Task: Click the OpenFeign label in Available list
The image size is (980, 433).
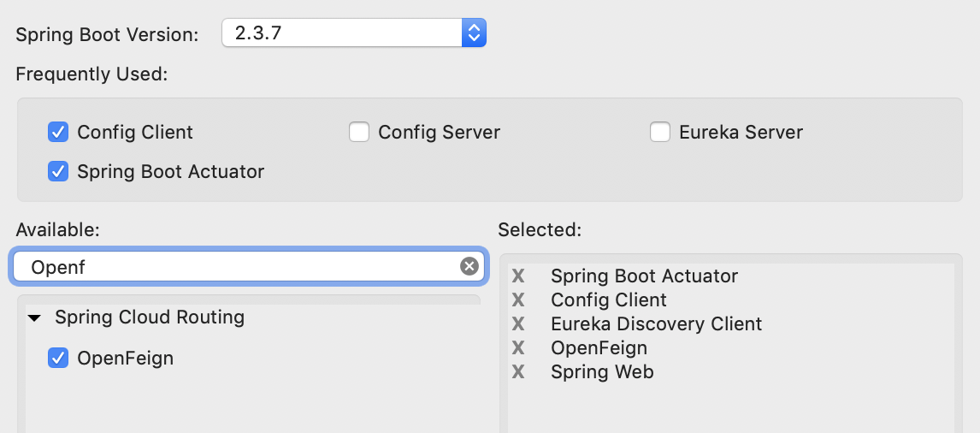Action: (x=125, y=359)
